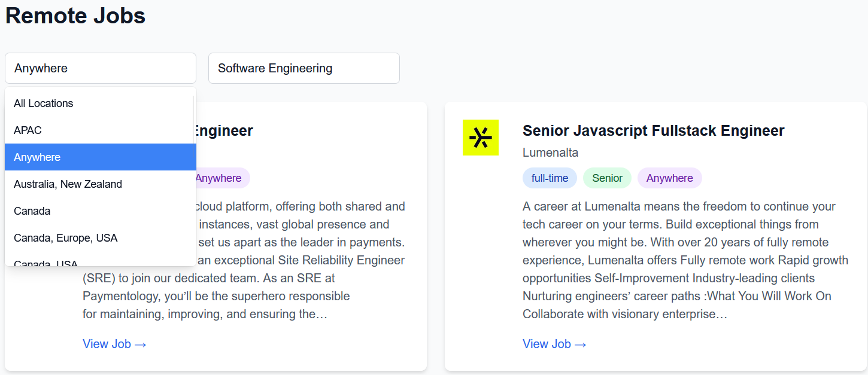Choose the Canada location option

click(x=32, y=211)
